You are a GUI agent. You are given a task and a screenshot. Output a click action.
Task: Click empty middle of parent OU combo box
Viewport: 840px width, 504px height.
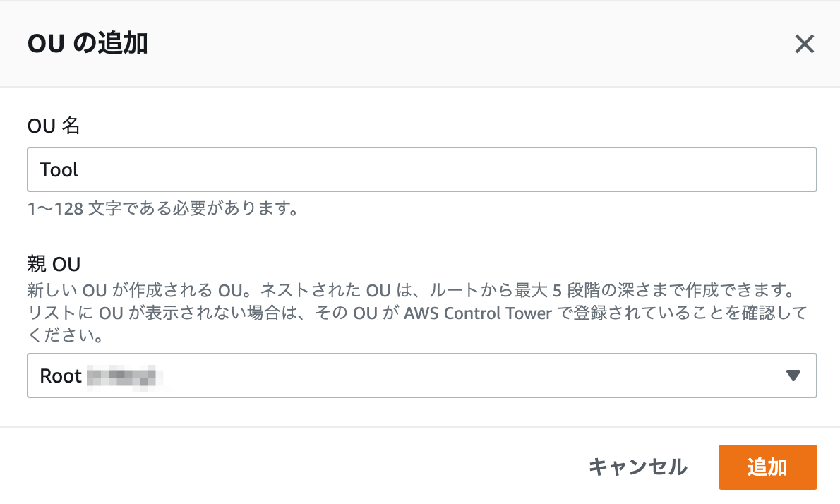click(472, 376)
